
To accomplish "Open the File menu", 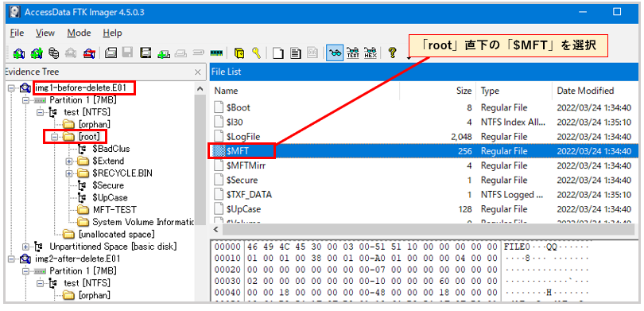I will tap(17, 33).
